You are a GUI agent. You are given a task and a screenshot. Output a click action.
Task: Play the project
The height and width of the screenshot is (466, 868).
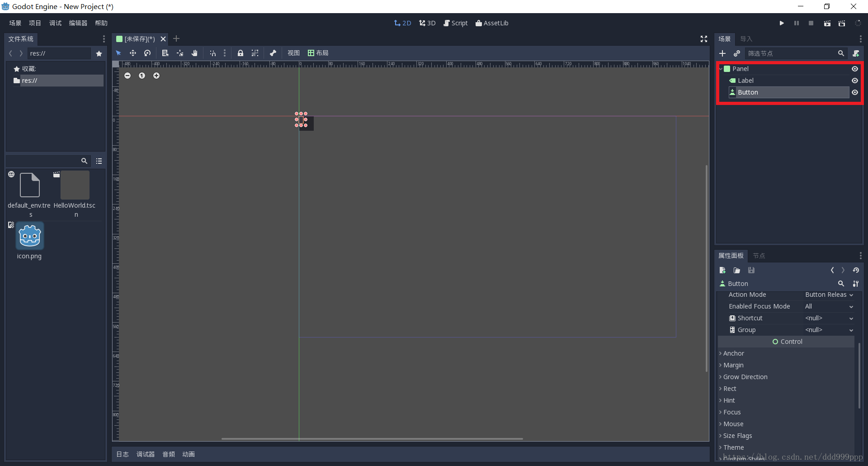pyautogui.click(x=782, y=23)
